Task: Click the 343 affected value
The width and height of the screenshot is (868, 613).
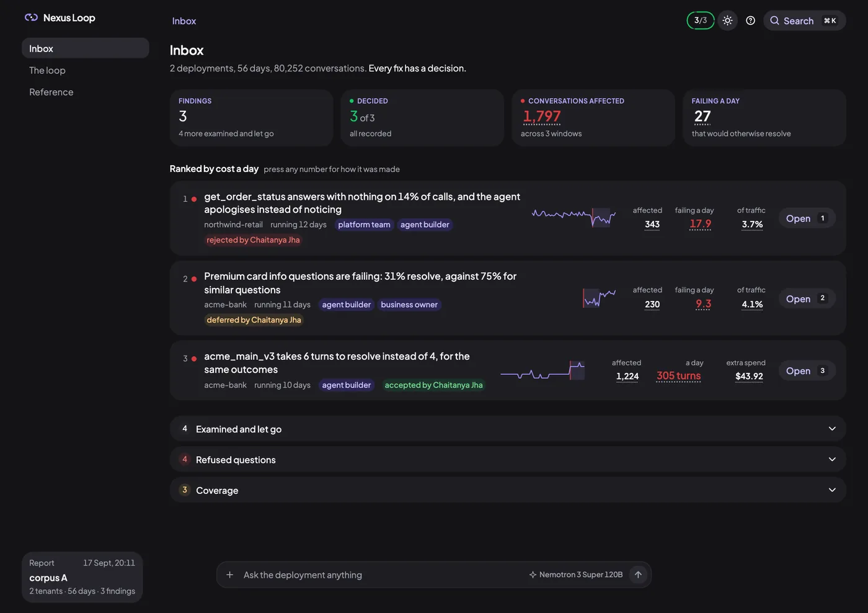Action: (x=652, y=225)
